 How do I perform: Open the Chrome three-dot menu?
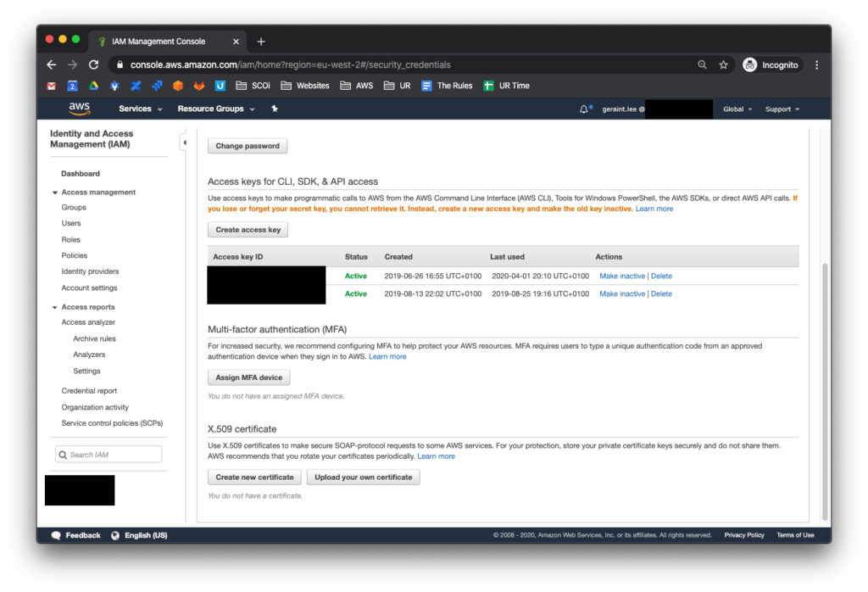816,64
